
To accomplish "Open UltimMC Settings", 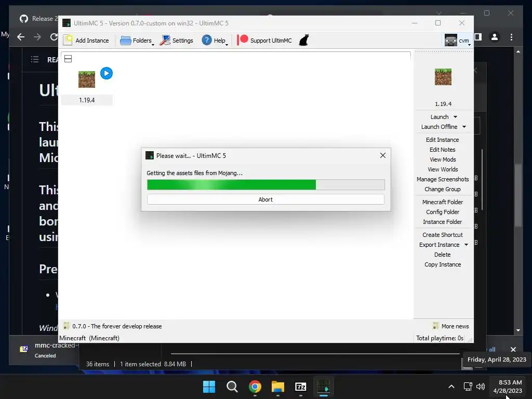I will (x=177, y=41).
